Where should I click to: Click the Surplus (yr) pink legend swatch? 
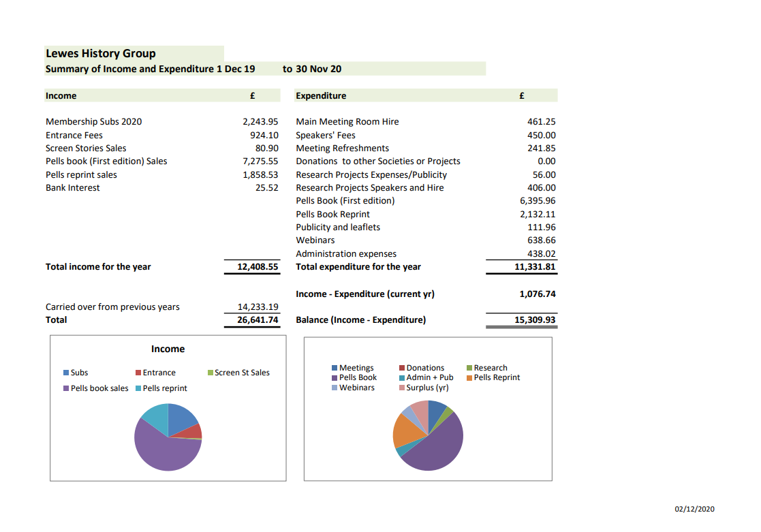[x=402, y=388]
